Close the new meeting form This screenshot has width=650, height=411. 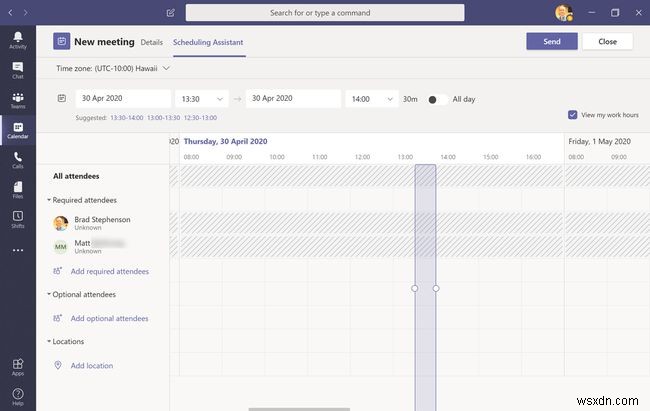coord(608,41)
